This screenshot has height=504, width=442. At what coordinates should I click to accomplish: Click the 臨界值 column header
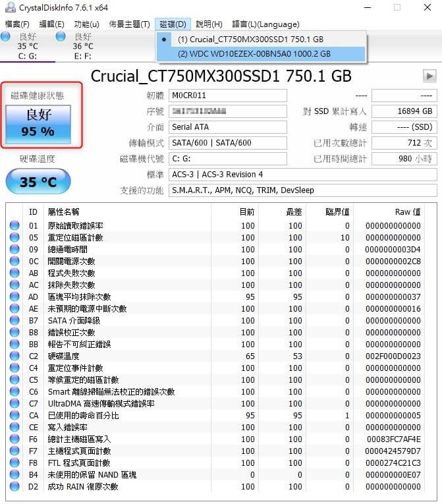[330, 212]
